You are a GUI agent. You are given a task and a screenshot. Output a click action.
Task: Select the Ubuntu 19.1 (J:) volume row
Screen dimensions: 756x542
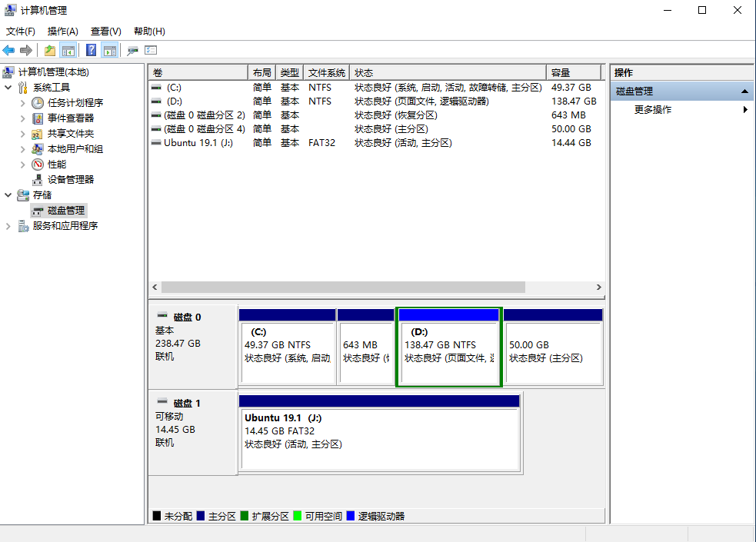tap(376, 143)
